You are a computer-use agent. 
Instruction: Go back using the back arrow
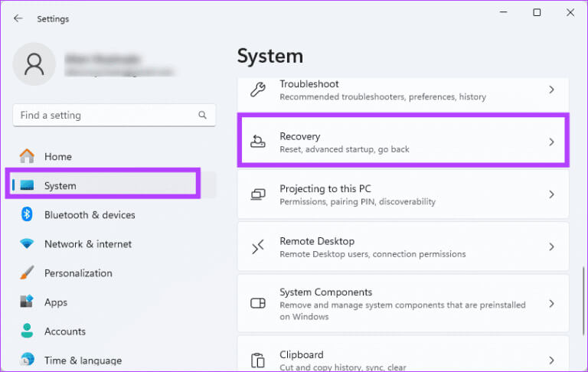point(18,18)
